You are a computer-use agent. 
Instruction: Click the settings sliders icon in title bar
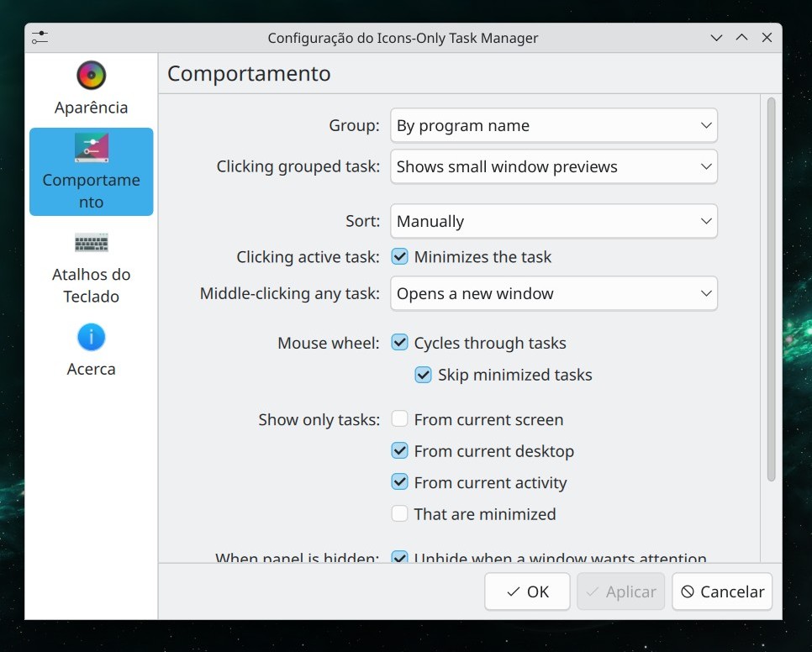(40, 38)
